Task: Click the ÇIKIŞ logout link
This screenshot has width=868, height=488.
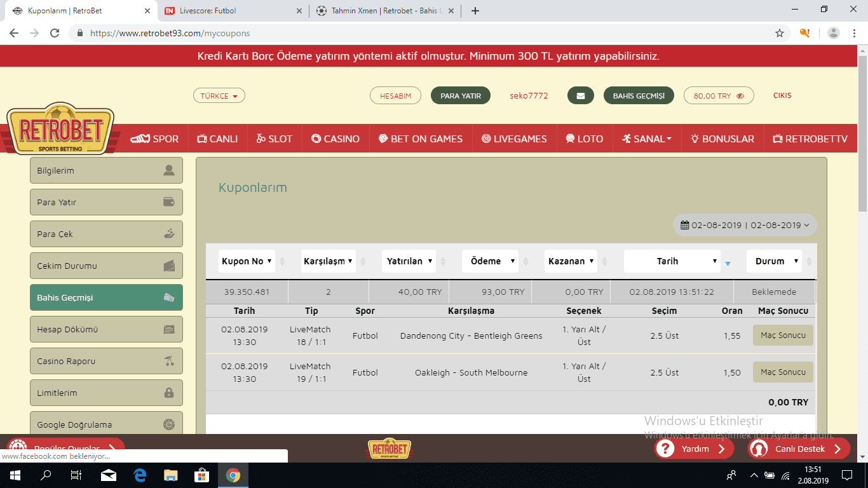Action: [782, 96]
